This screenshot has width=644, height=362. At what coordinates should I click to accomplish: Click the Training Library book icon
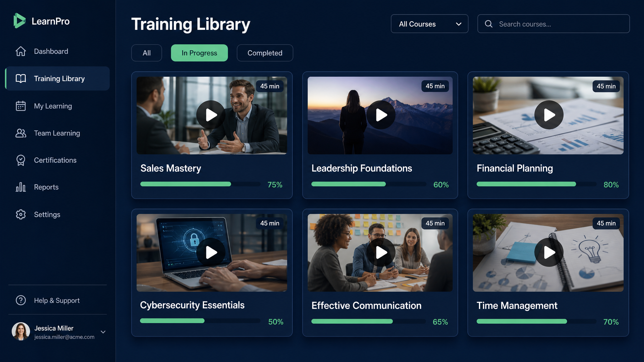tap(21, 79)
